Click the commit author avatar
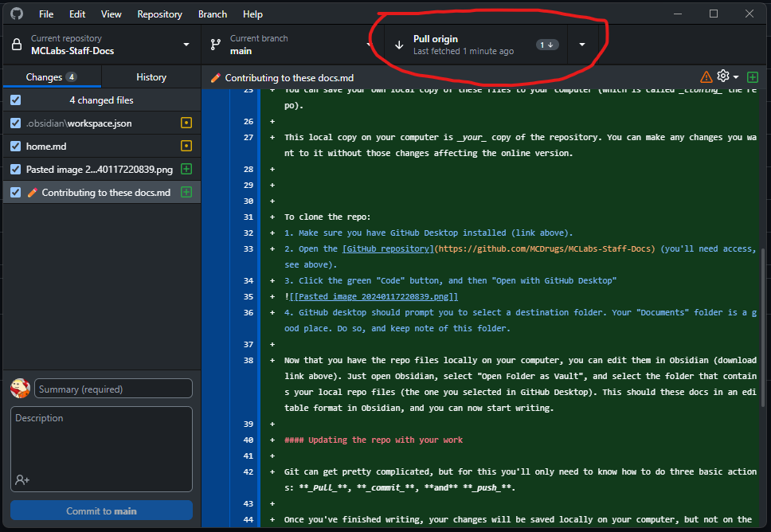The width and height of the screenshot is (771, 532). coord(20,389)
